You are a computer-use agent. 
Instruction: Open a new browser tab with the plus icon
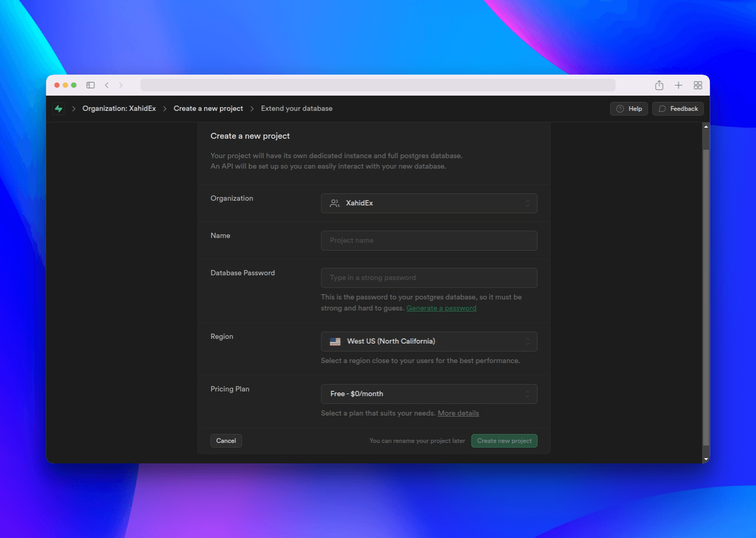click(678, 85)
